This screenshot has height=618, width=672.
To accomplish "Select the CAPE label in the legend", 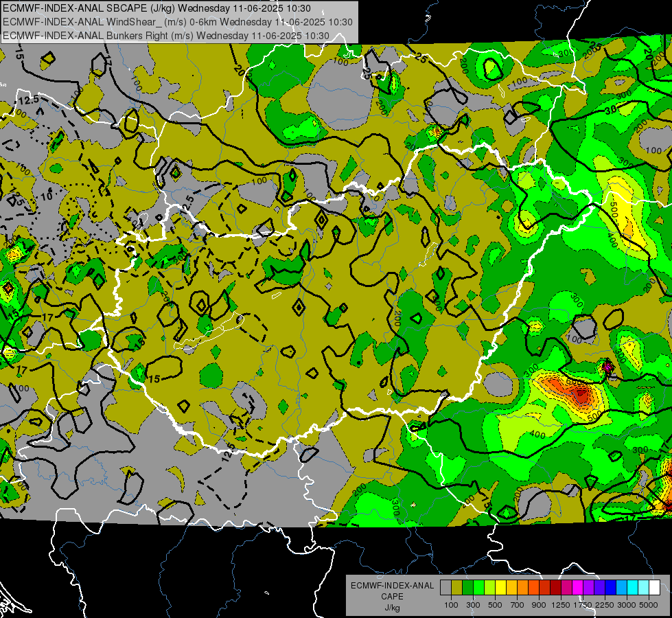I will point(392,596).
